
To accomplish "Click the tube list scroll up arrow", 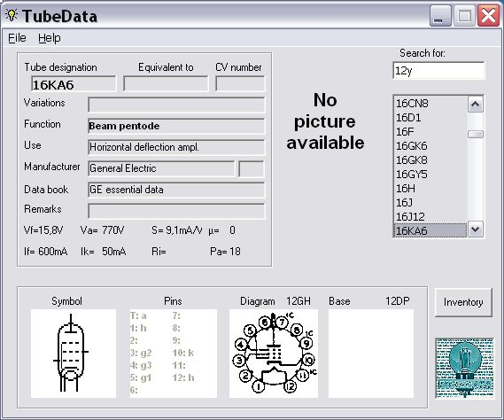I will pos(475,105).
